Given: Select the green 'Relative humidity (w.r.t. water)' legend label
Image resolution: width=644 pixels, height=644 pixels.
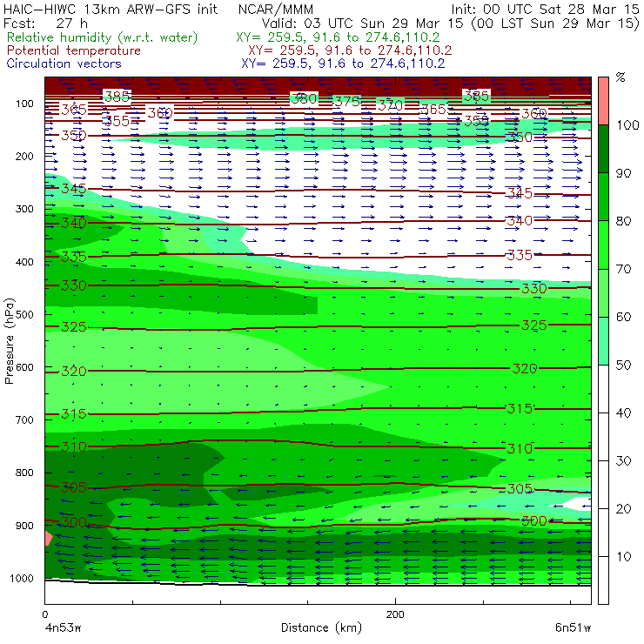Looking at the screenshot, I should point(103,37).
